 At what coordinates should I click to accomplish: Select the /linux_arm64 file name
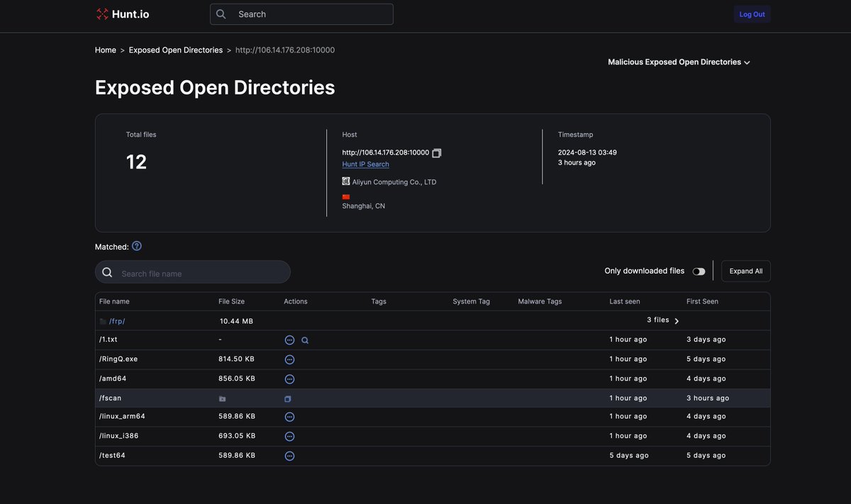pyautogui.click(x=122, y=416)
